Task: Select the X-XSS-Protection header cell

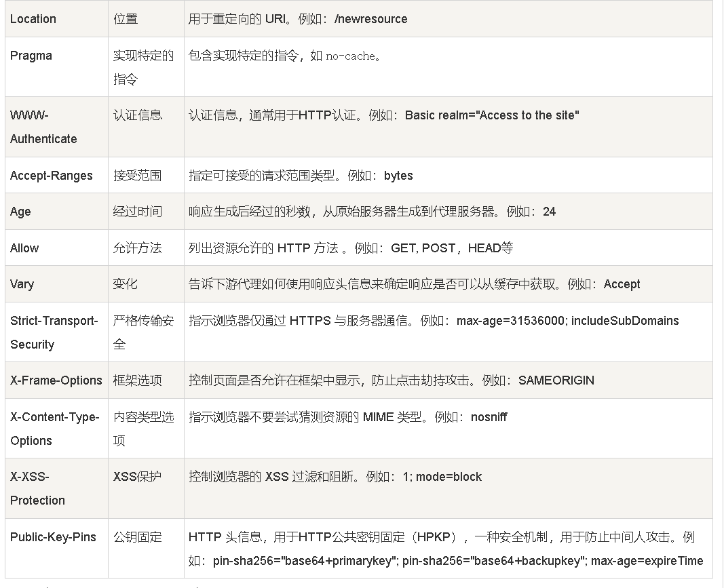Action: click(56, 488)
